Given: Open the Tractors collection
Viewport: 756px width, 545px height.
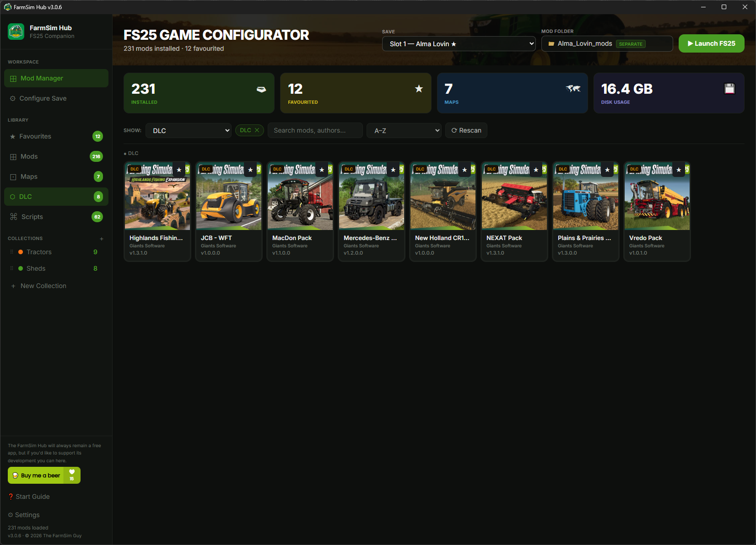Looking at the screenshot, I should [x=56, y=252].
